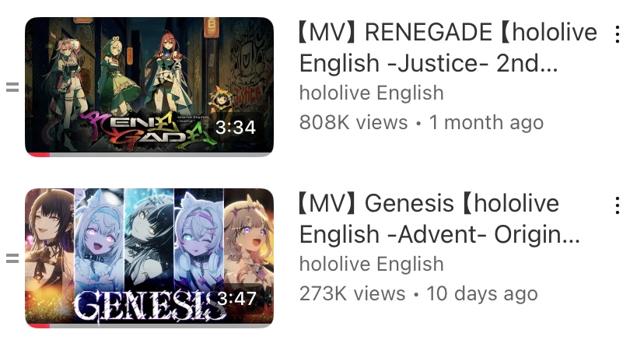Open the RENEGADE video thumbnail

click(x=149, y=86)
